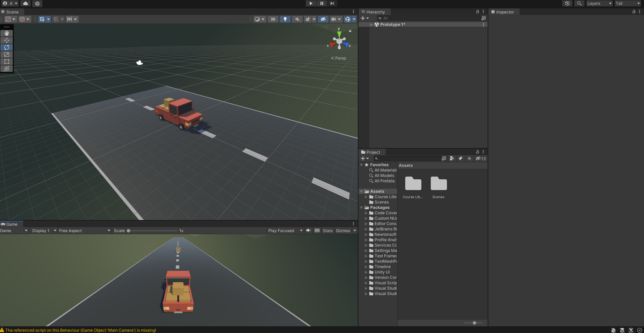
Task: Select the Move tool in Scene
Action: pyautogui.click(x=7, y=40)
